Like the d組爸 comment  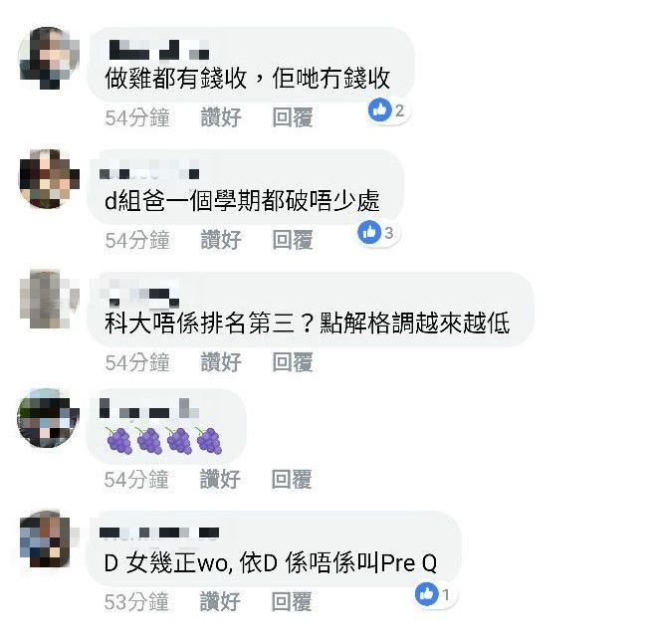point(221,240)
